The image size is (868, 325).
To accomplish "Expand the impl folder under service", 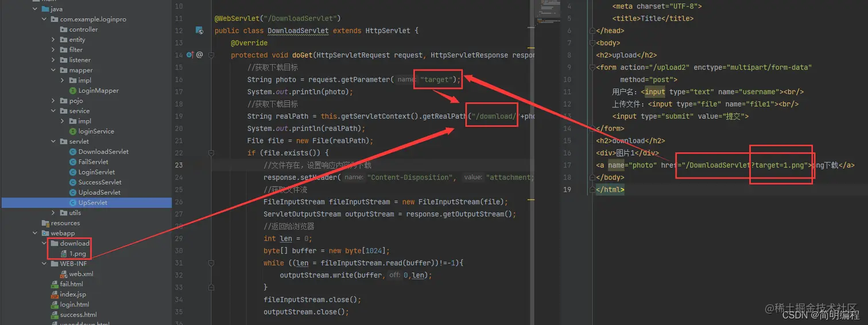I will (x=63, y=121).
